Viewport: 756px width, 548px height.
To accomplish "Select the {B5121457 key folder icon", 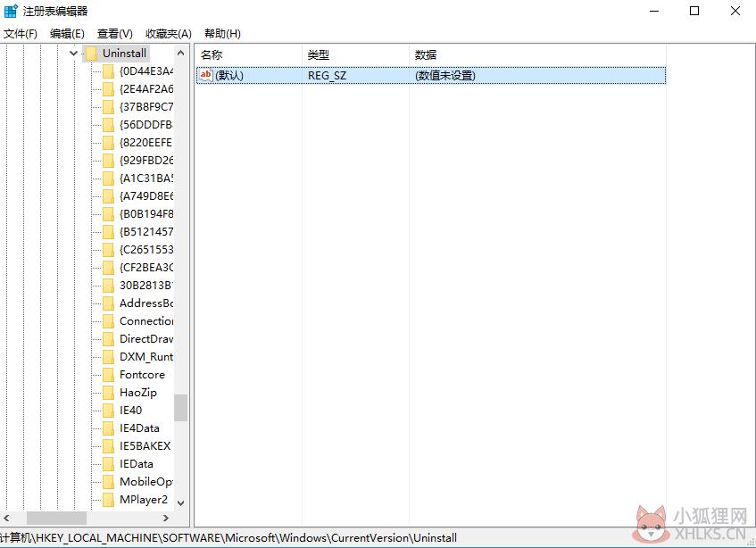I will (x=109, y=232).
